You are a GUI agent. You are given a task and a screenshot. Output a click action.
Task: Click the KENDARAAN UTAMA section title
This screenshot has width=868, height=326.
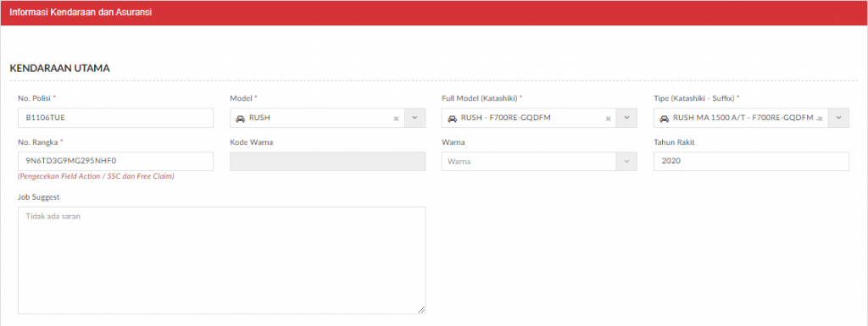pyautogui.click(x=60, y=69)
